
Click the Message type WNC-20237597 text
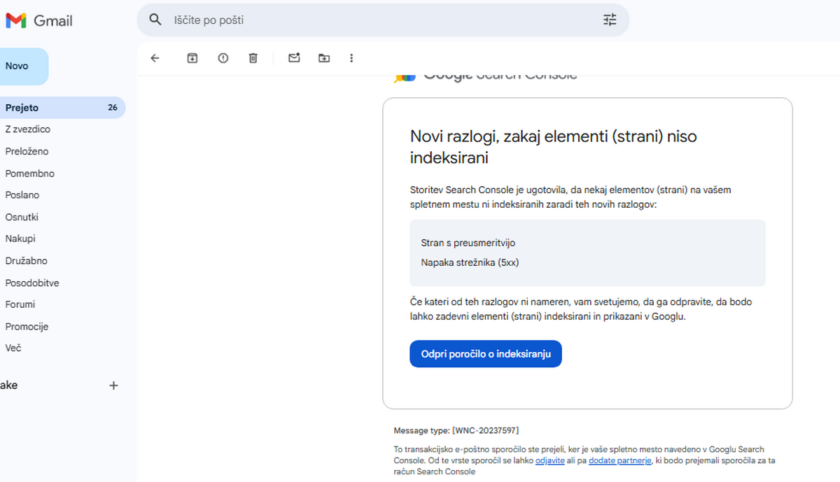click(x=456, y=430)
